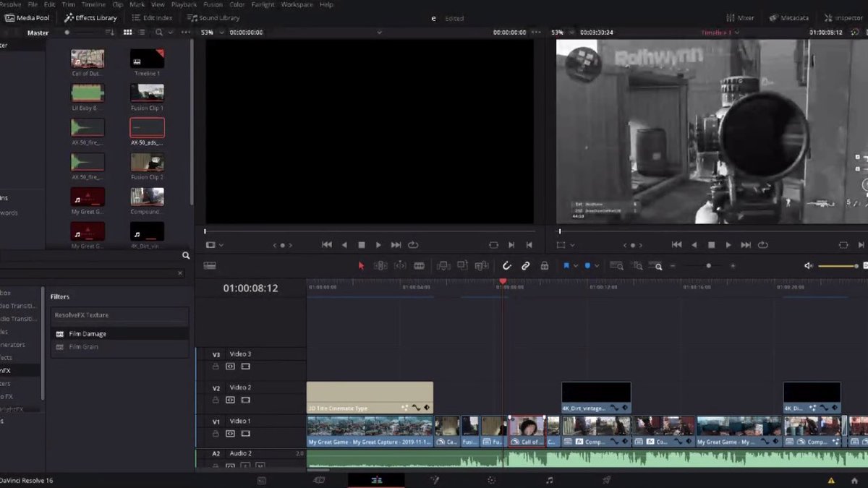Select the arrow Selection Mode tool
868x488 pixels.
[x=362, y=266]
